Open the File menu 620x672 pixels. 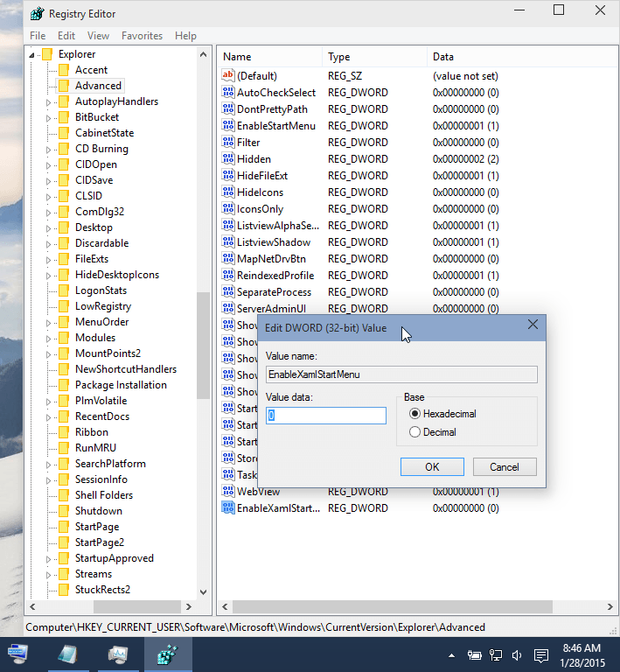[x=38, y=36]
